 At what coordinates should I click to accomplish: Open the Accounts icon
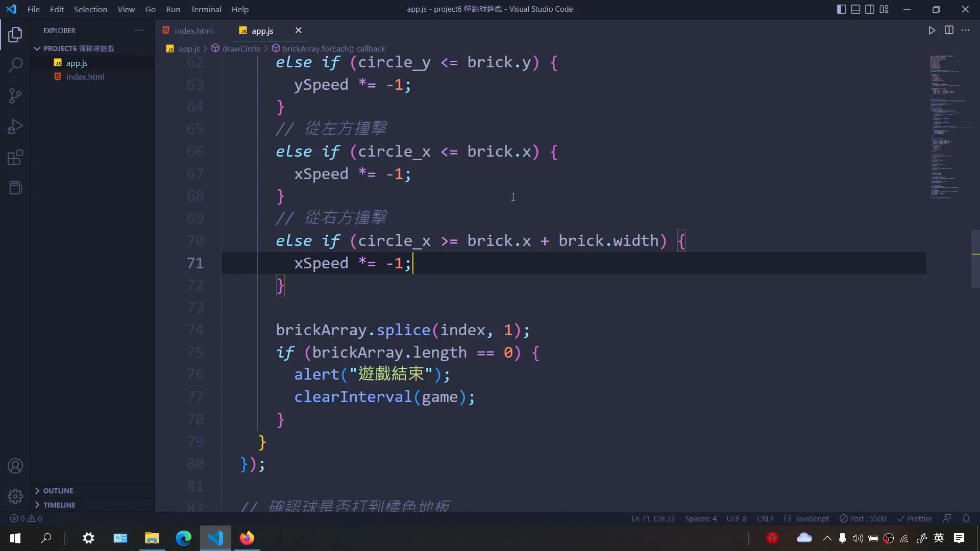click(x=15, y=466)
